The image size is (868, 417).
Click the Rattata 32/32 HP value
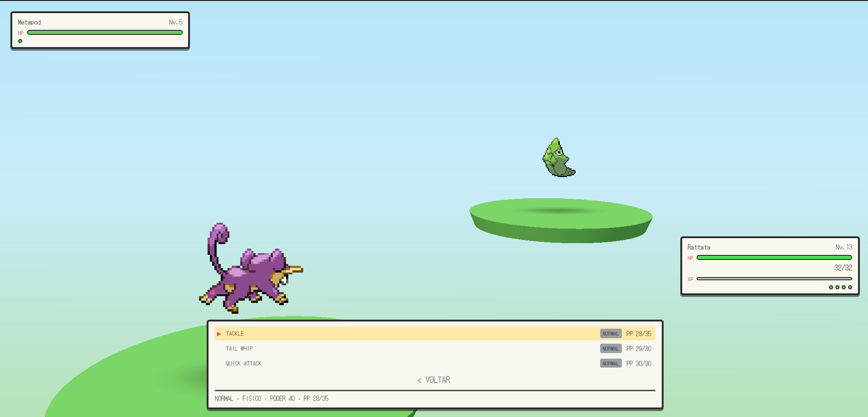(x=843, y=268)
